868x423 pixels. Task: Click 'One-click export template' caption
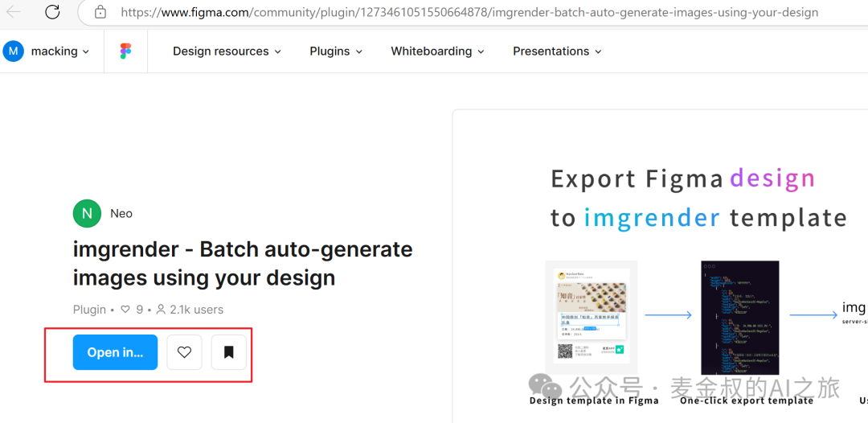coord(747,400)
